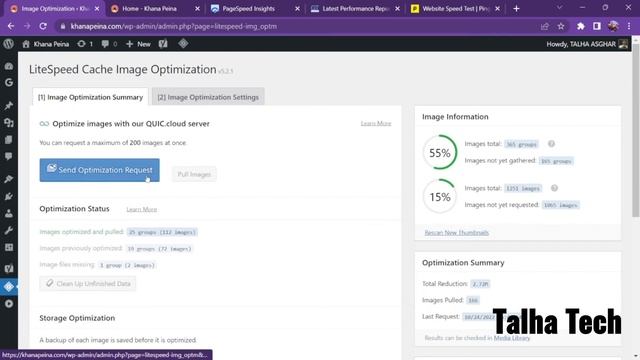Open the Posts pin icon in sidebar
Screen dimensions: 640x360
click(x=9, y=106)
